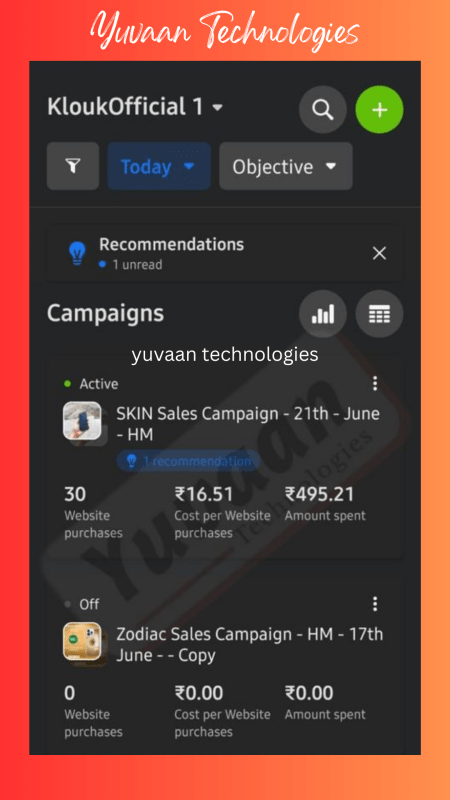Open SKIN Sales Campaign title
This screenshot has width=450, height=800.
point(248,423)
